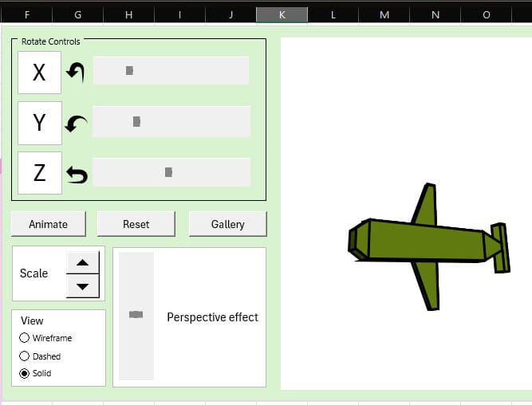
Task: Start the Animate button
Action: pyautogui.click(x=49, y=224)
